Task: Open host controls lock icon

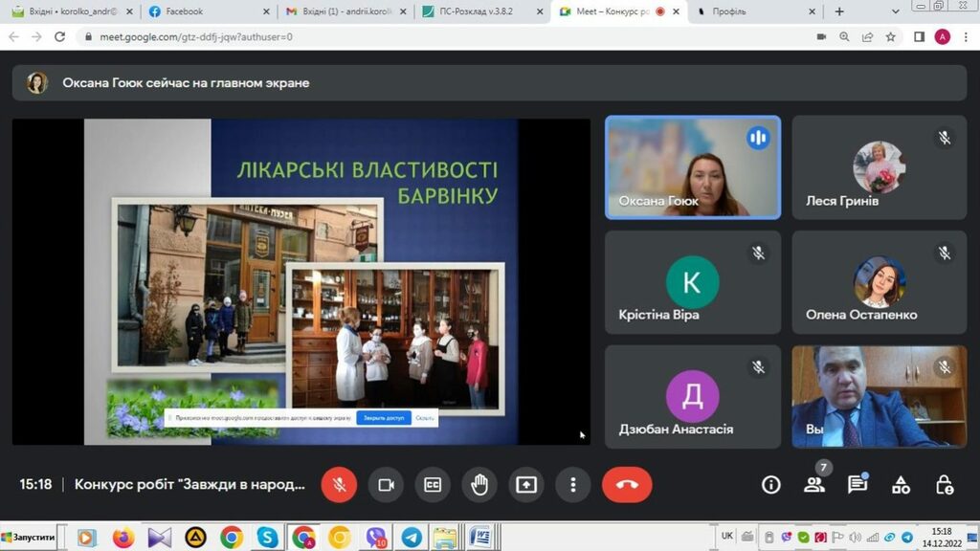Action: click(x=944, y=485)
